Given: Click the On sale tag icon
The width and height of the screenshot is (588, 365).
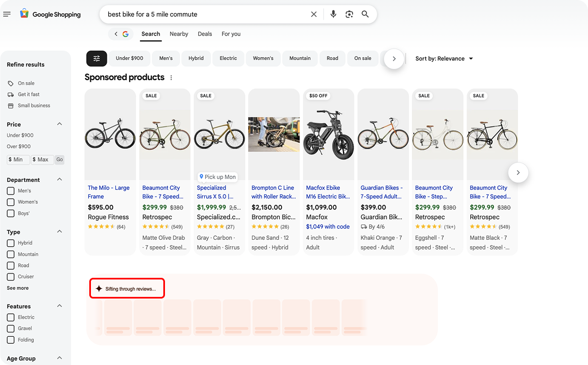Looking at the screenshot, I should click(11, 83).
